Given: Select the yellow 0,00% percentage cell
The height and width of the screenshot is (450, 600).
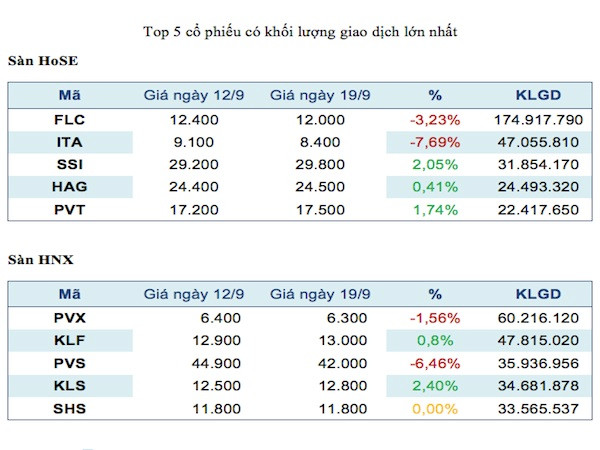Looking at the screenshot, I should coord(437,407).
